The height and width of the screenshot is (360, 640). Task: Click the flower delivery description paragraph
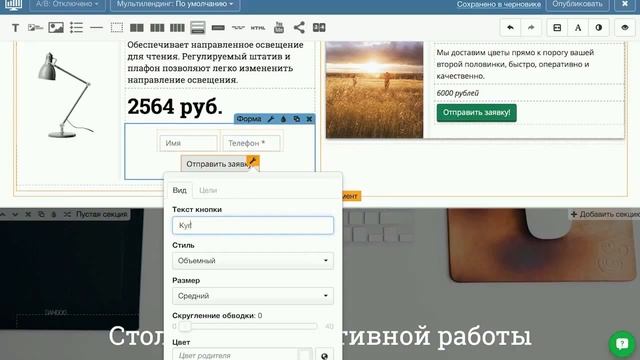point(515,64)
